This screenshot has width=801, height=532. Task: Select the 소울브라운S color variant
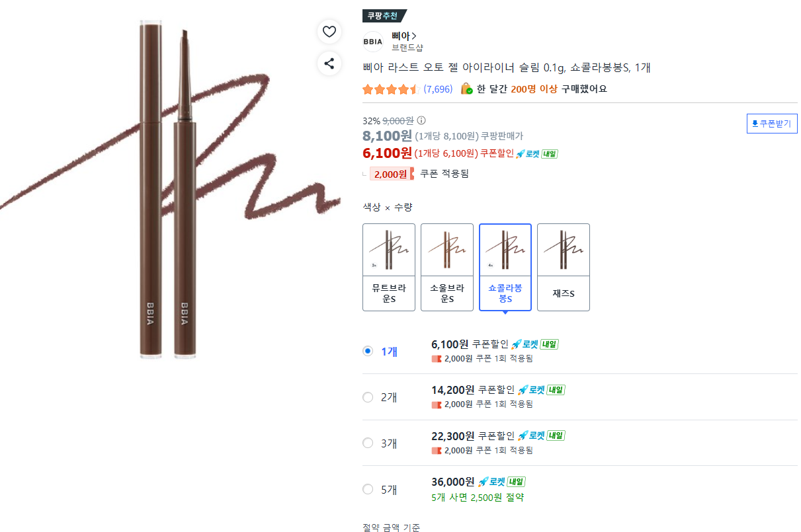[x=447, y=267]
